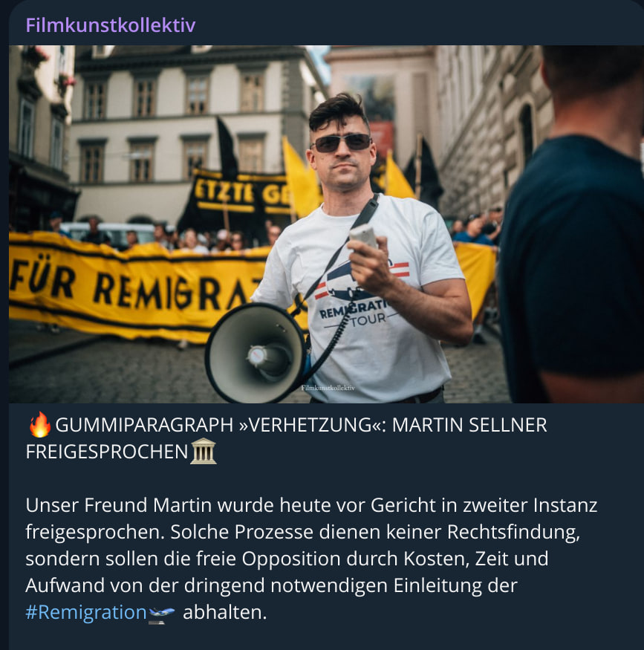Click the »VERHETZUNG« text in the headline

click(x=313, y=426)
